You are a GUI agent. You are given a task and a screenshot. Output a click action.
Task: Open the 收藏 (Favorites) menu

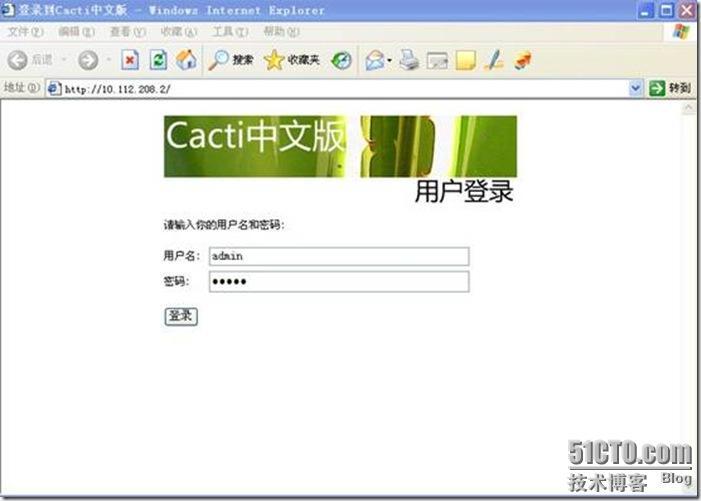pyautogui.click(x=179, y=32)
